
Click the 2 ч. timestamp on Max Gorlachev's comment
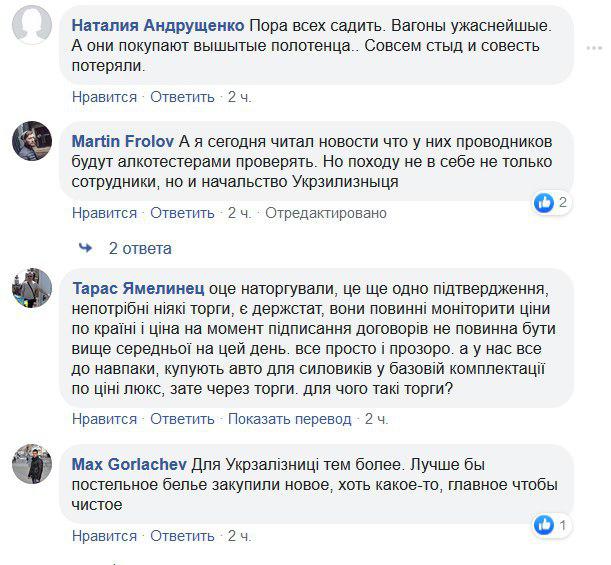[x=239, y=536]
